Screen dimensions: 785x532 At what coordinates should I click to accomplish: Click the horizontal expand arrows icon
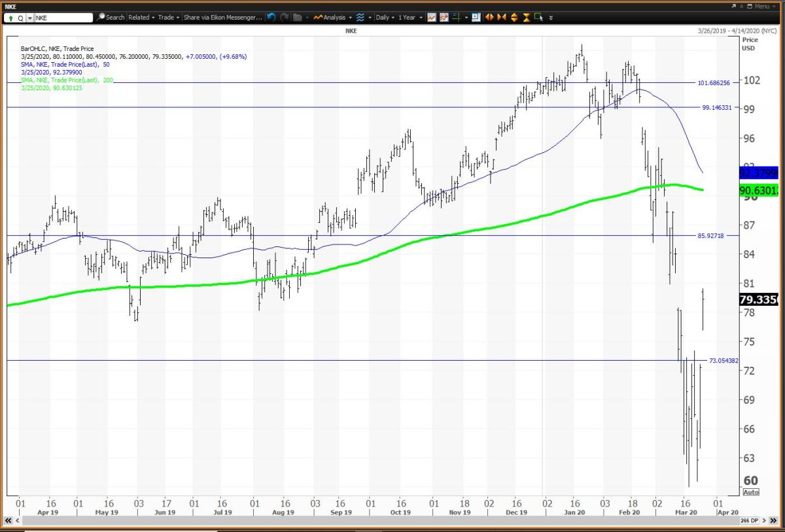pos(489,18)
